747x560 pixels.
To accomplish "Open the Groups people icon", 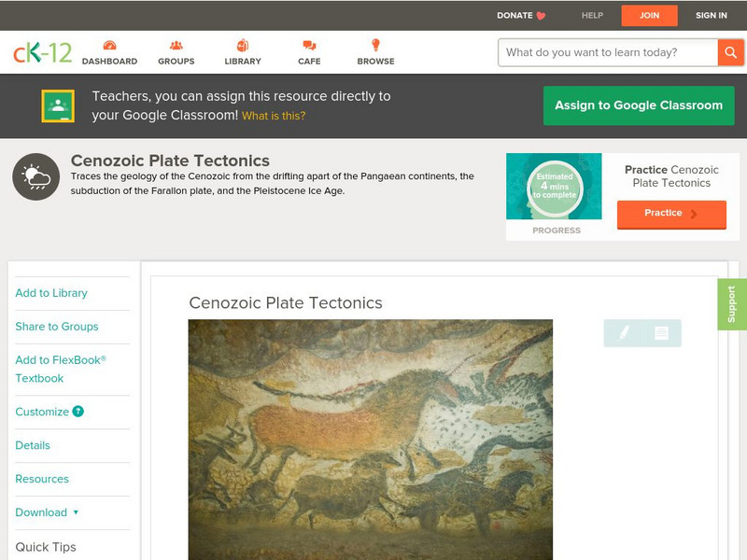I will pyautogui.click(x=176, y=45).
